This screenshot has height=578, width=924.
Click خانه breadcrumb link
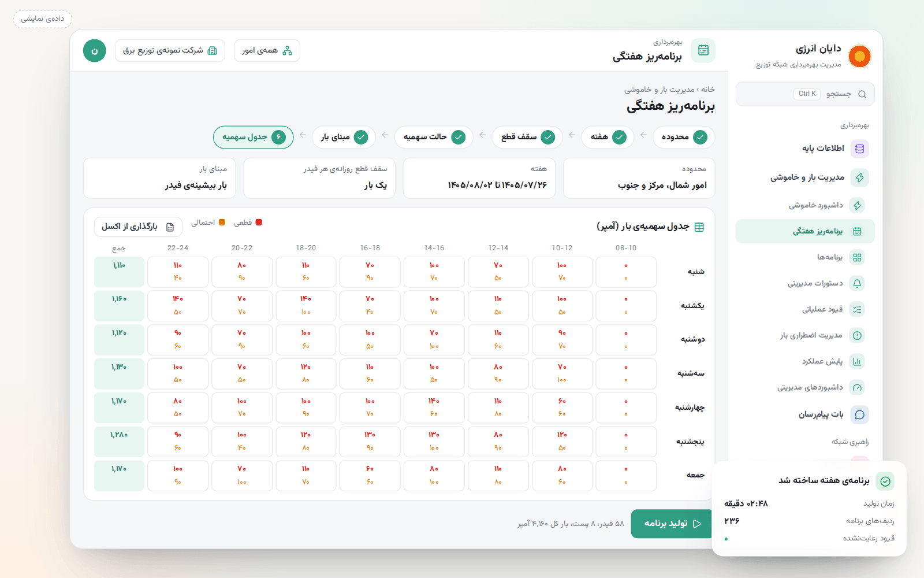[708, 90]
